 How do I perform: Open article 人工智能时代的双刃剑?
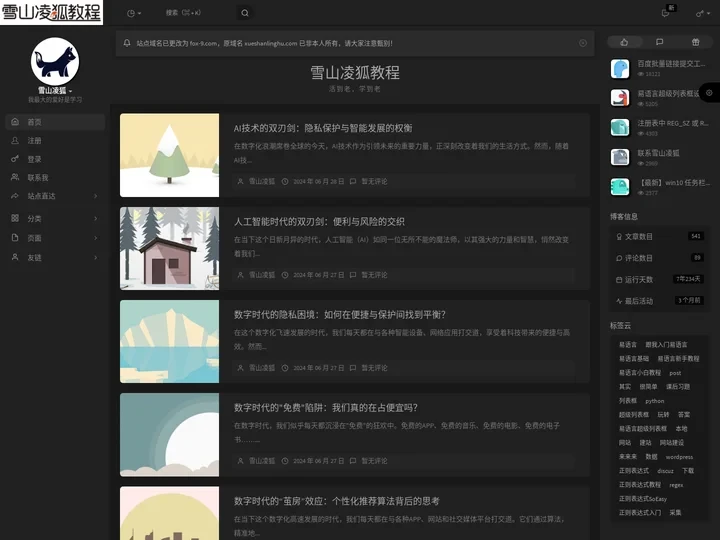(x=319, y=222)
